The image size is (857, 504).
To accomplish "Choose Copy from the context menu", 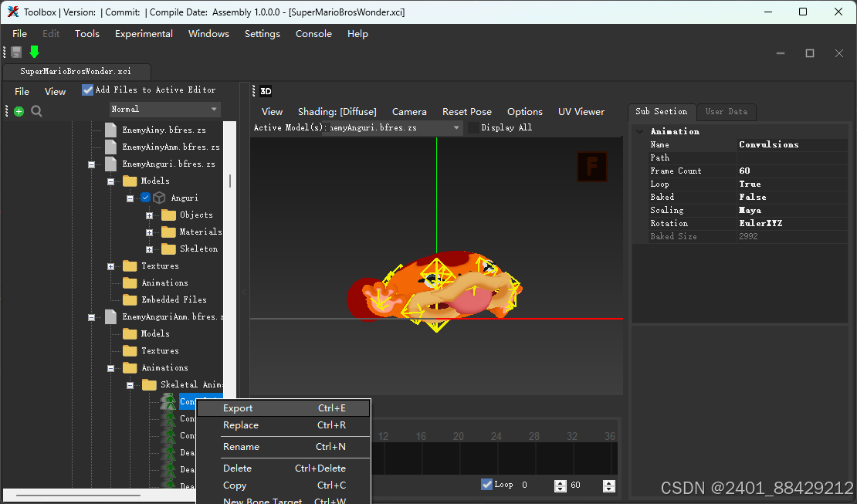I will coord(283,485).
